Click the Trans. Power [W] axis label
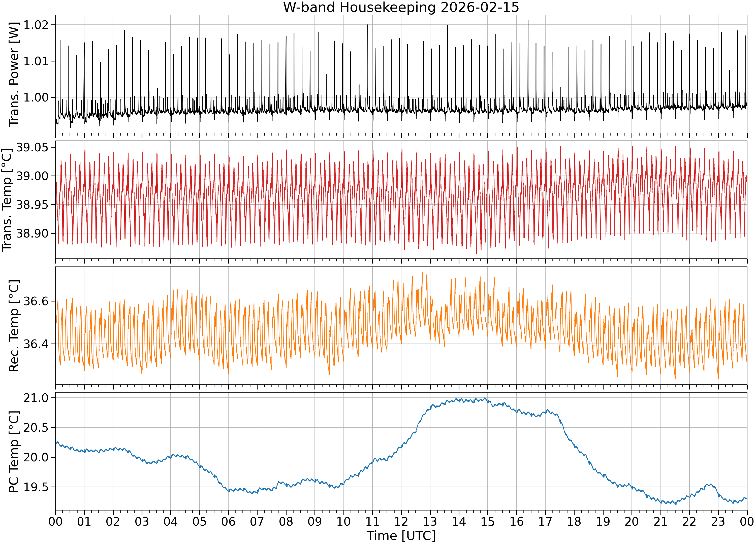756x544 pixels. 14,74
